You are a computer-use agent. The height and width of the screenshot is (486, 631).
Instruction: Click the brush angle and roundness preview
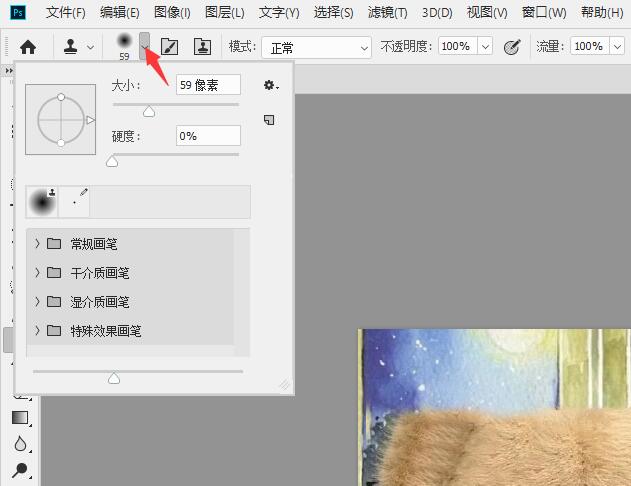click(x=60, y=119)
